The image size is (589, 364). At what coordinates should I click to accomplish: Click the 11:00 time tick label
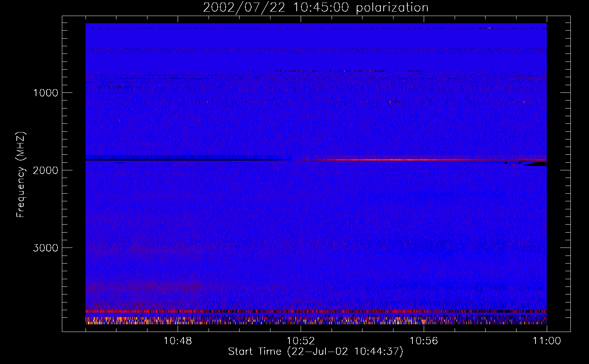tap(547, 341)
